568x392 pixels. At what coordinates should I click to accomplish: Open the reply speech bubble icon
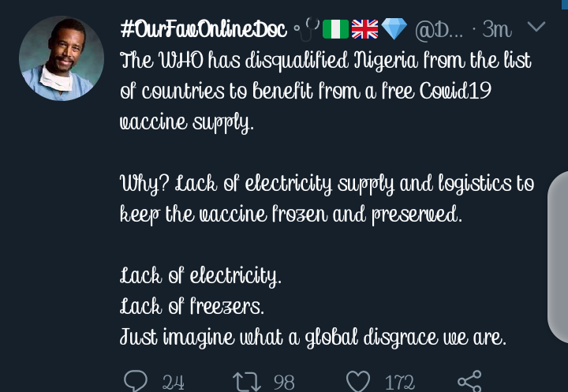click(x=136, y=381)
